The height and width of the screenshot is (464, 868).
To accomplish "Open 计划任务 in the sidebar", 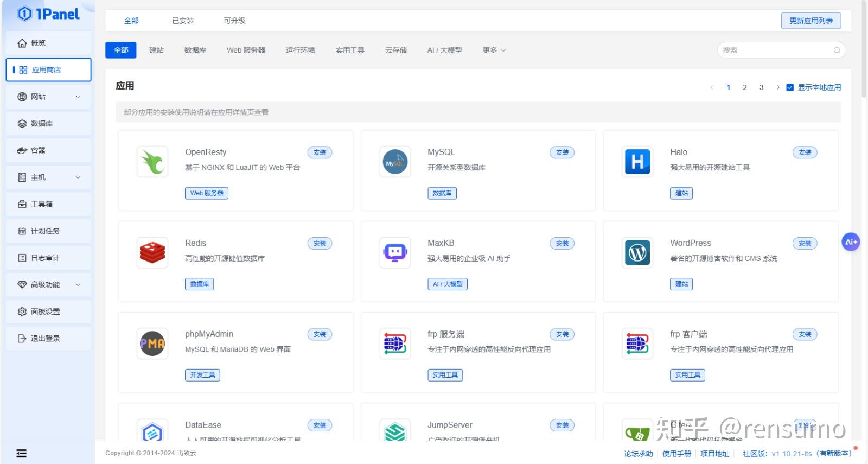I will click(x=48, y=231).
